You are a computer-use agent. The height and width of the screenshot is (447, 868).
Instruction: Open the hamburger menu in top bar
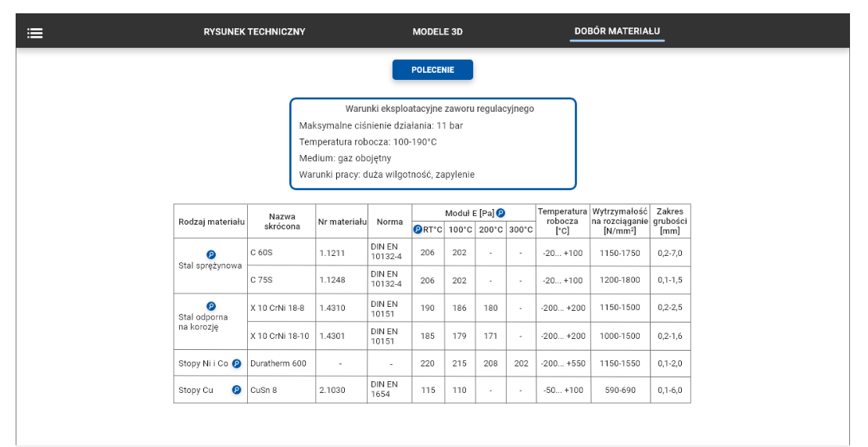pyautogui.click(x=34, y=33)
